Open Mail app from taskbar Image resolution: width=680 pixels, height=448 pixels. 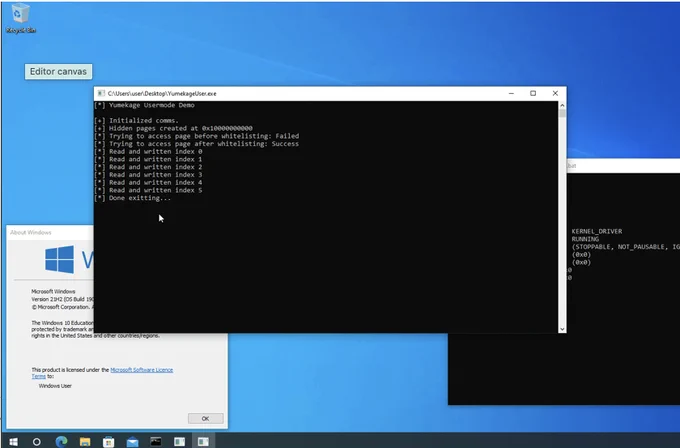pos(132,441)
